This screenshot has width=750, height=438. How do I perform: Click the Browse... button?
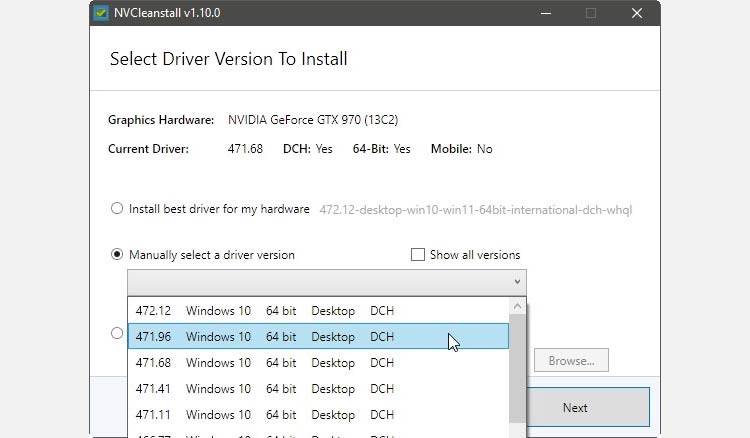pos(571,360)
